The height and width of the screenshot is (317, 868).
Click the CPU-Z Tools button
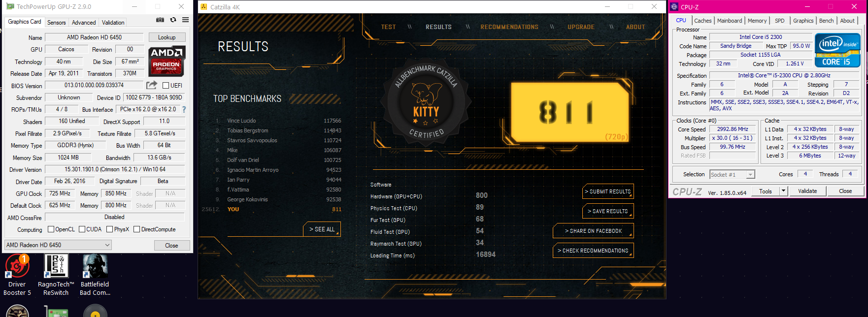[x=766, y=191]
